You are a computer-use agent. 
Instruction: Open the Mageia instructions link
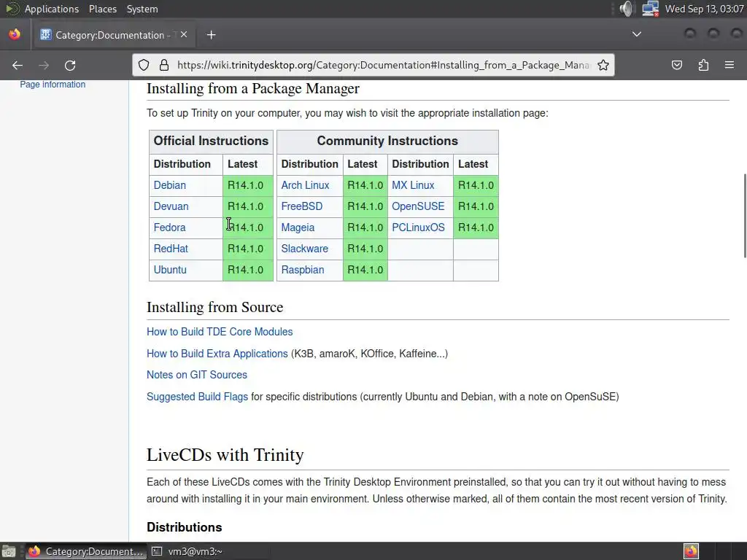coord(298,227)
